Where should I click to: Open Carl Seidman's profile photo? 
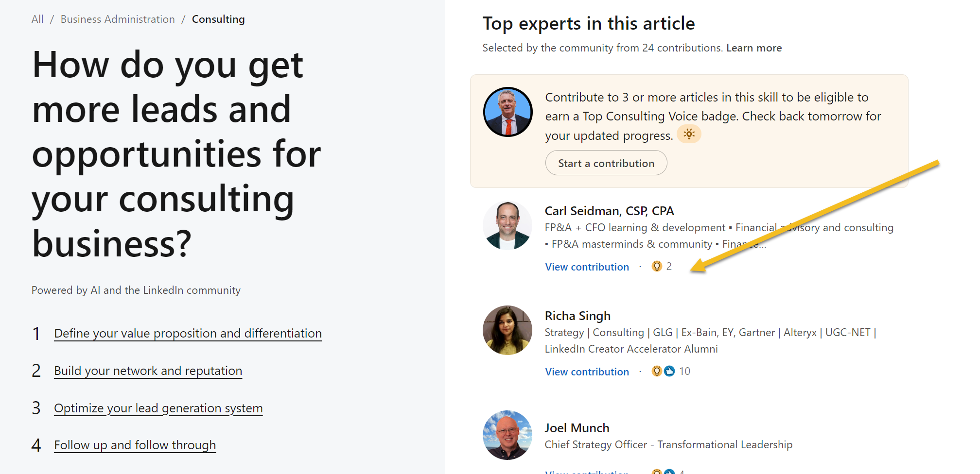[x=507, y=225]
